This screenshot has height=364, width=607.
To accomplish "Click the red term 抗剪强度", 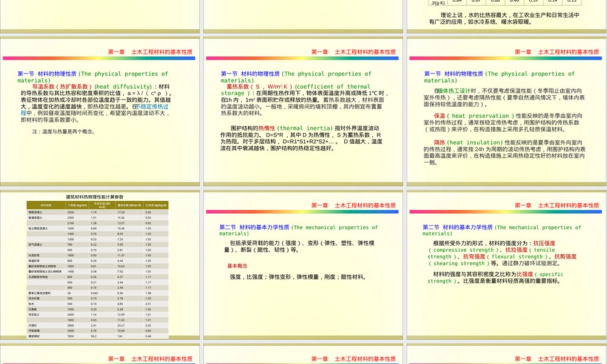I will click(x=566, y=257).
